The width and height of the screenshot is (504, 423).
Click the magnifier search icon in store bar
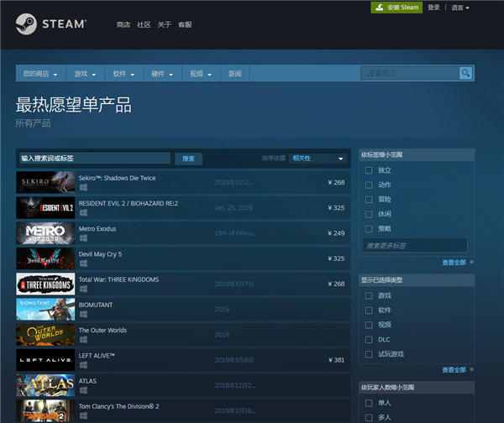pos(465,74)
